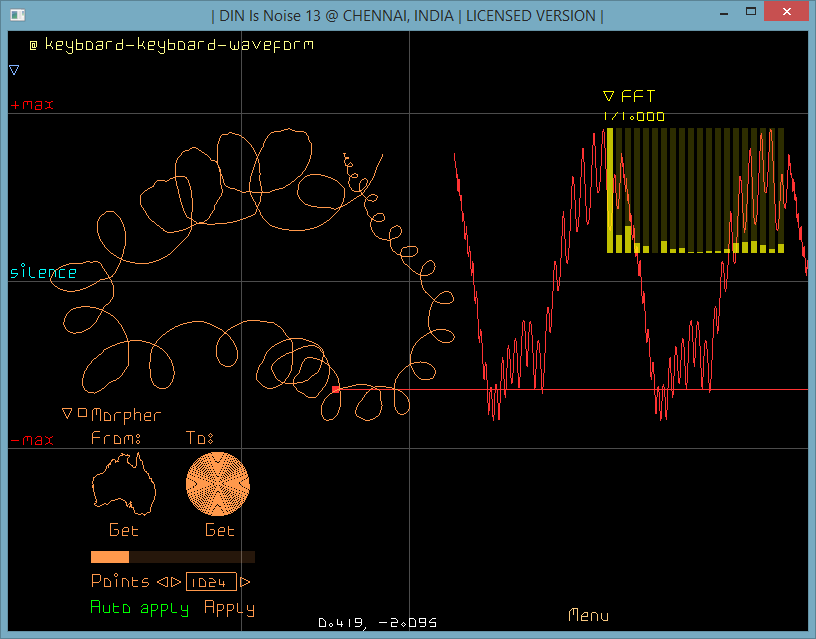This screenshot has height=639, width=816.
Task: Click the circular pattern in To preview
Action: (x=219, y=483)
